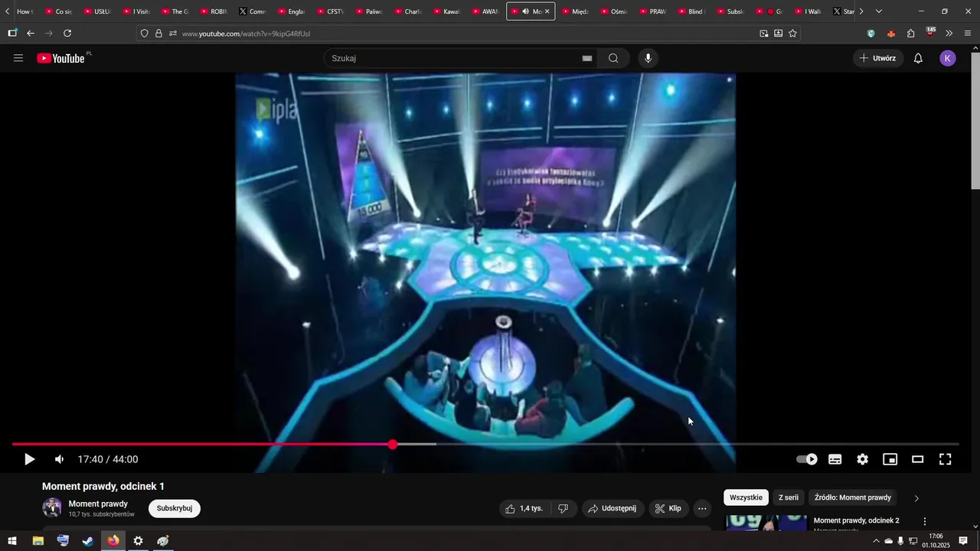Dislike the video with thumbs down
This screenshot has height=551, width=980.
point(563,508)
